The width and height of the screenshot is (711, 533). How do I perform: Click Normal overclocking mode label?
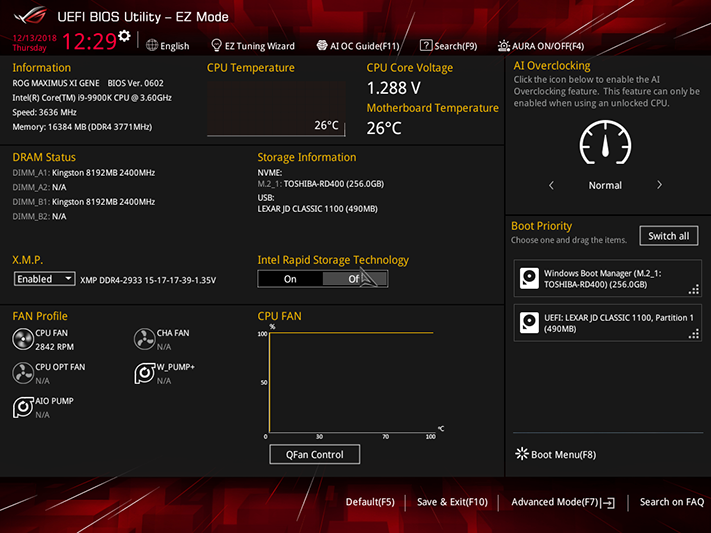[605, 185]
